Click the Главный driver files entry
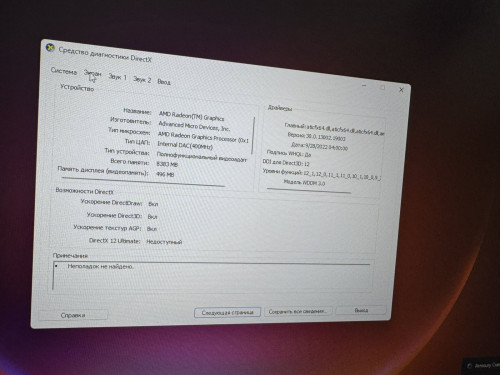The image size is (500, 375). click(334, 129)
